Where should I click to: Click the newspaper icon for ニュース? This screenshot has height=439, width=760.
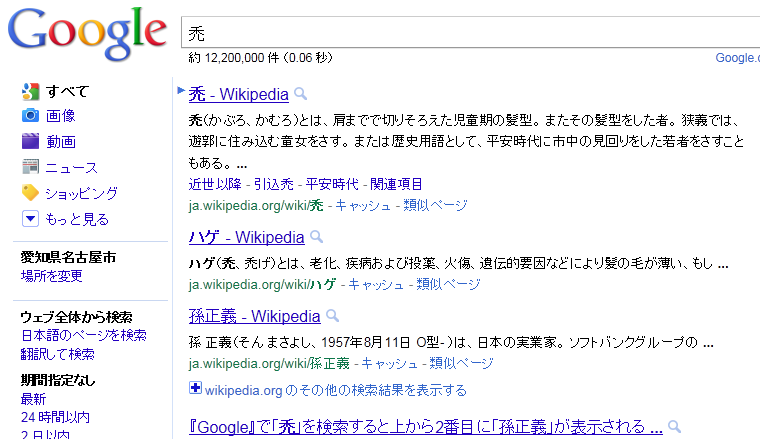point(31,167)
